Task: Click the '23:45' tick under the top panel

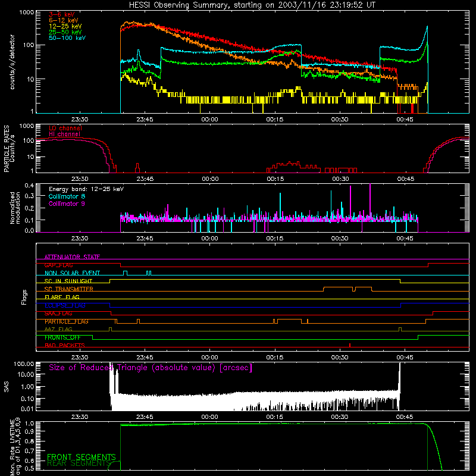Action: point(145,120)
